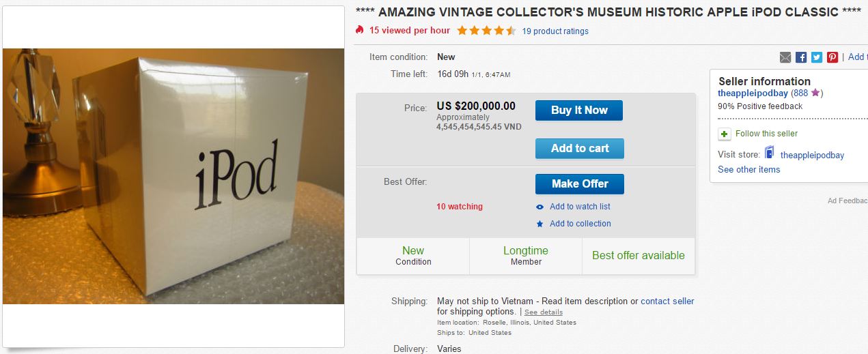Share listing via email envelope icon
The width and height of the screenshot is (868, 354).
pos(785,57)
